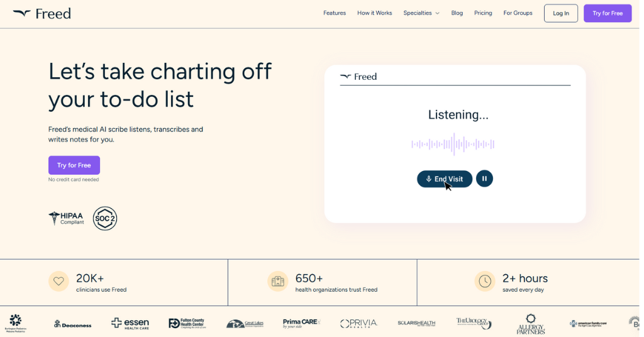Click the building icon beside 650+
Screen dimensions: 644x337
[x=277, y=281]
